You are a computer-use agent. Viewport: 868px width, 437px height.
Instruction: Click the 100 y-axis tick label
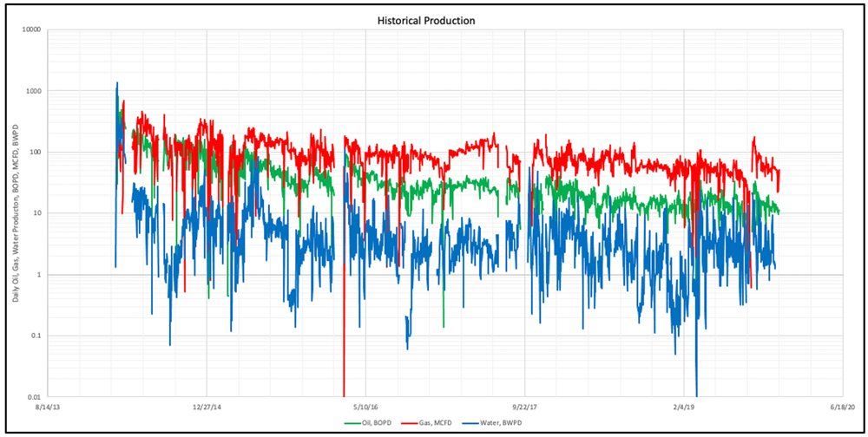click(36, 153)
